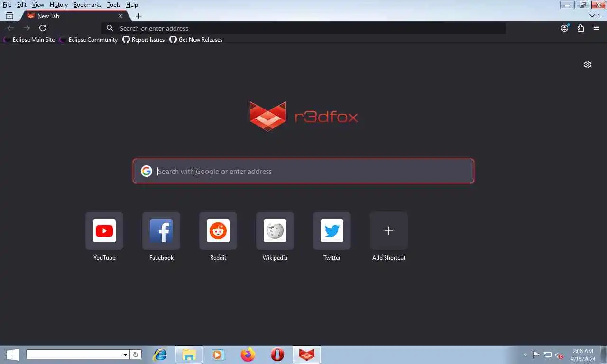Open the muted volume tray icon
This screenshot has width=607, height=364.
559,355
